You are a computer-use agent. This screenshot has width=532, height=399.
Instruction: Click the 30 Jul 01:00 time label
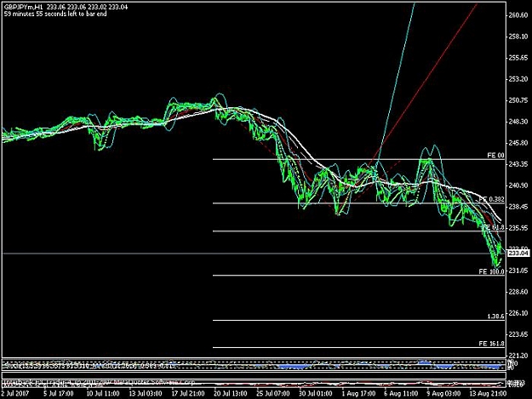coord(315,394)
